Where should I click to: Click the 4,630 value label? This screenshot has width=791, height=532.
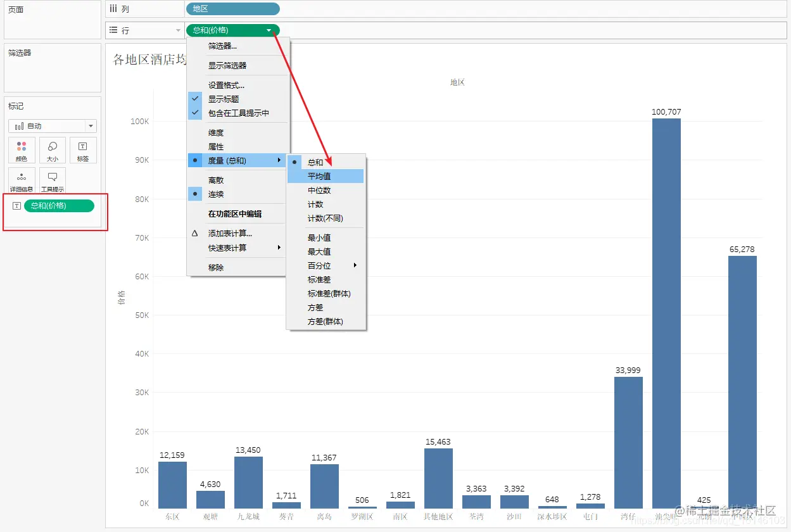[210, 484]
